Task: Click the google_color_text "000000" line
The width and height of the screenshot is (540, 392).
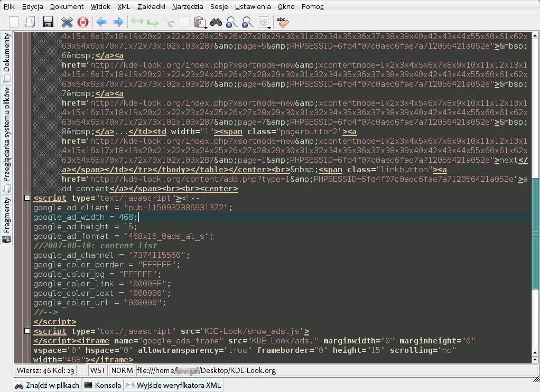Action: tap(102, 293)
